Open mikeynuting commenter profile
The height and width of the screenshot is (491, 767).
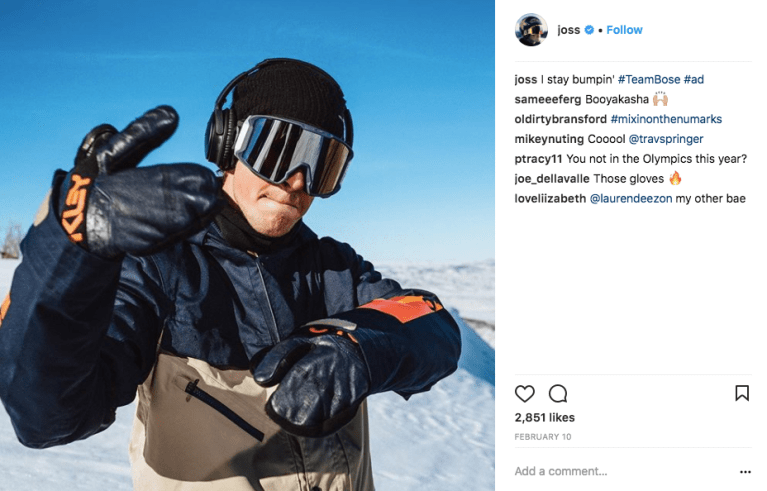(x=549, y=139)
